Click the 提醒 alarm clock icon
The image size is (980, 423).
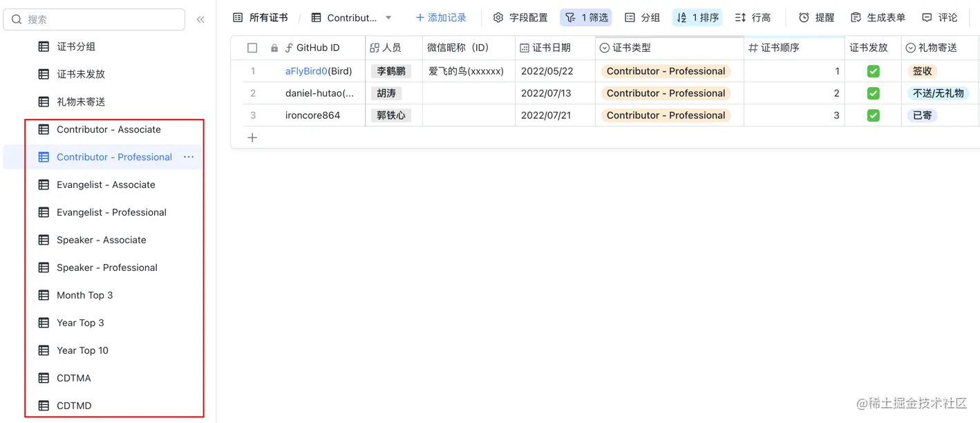(804, 17)
